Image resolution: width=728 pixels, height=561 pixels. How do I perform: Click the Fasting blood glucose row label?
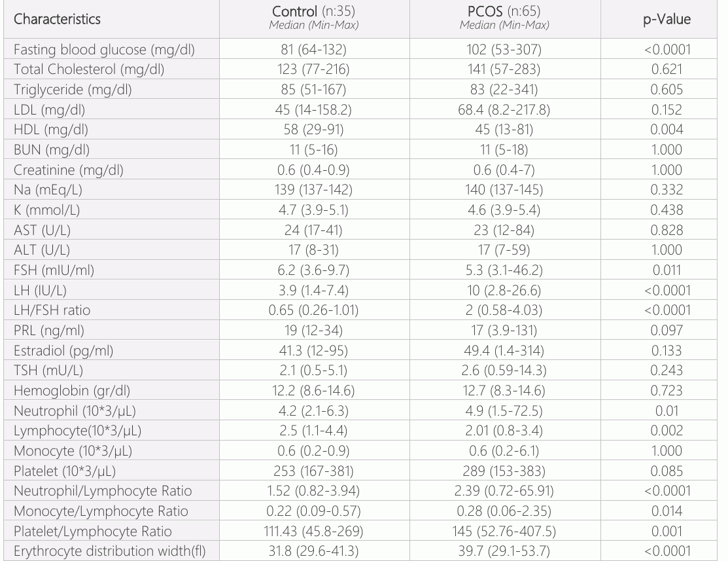[104, 49]
